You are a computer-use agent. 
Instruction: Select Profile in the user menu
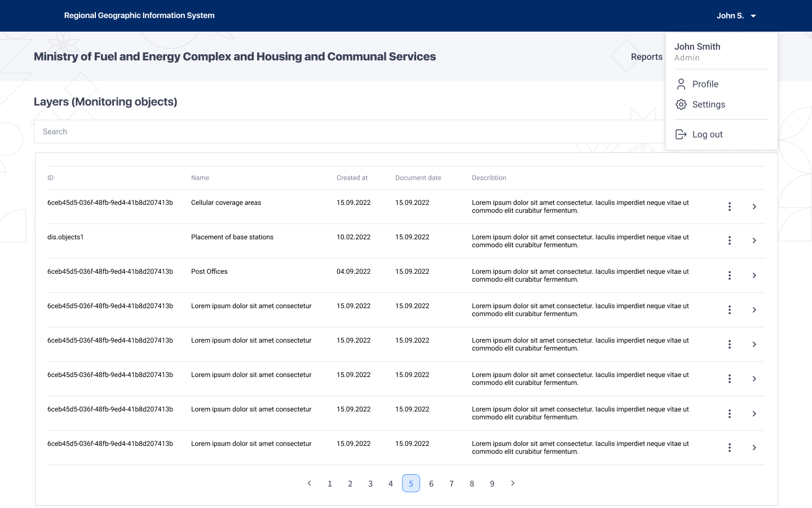click(705, 84)
